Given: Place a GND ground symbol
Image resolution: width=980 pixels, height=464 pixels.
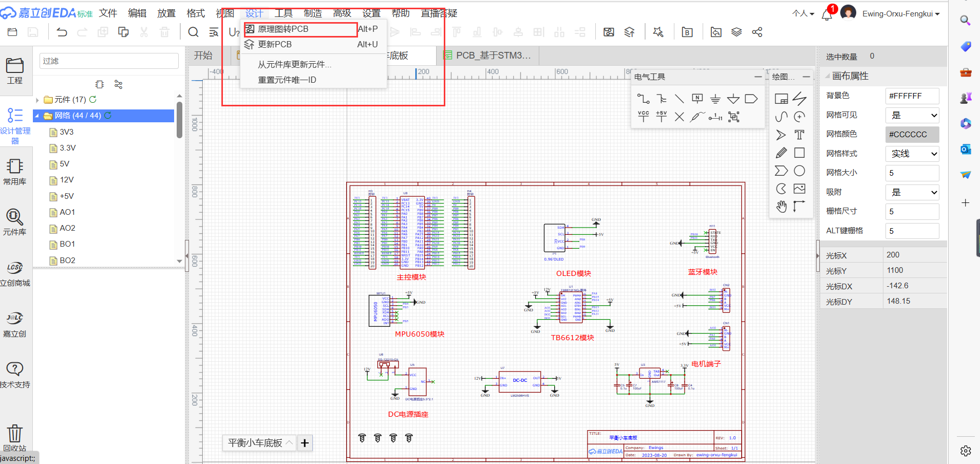Looking at the screenshot, I should point(715,99).
